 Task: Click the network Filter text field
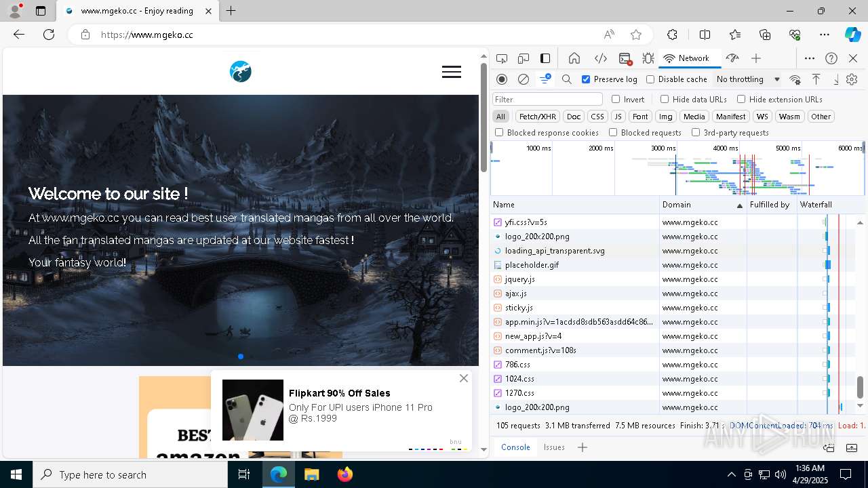tap(547, 99)
